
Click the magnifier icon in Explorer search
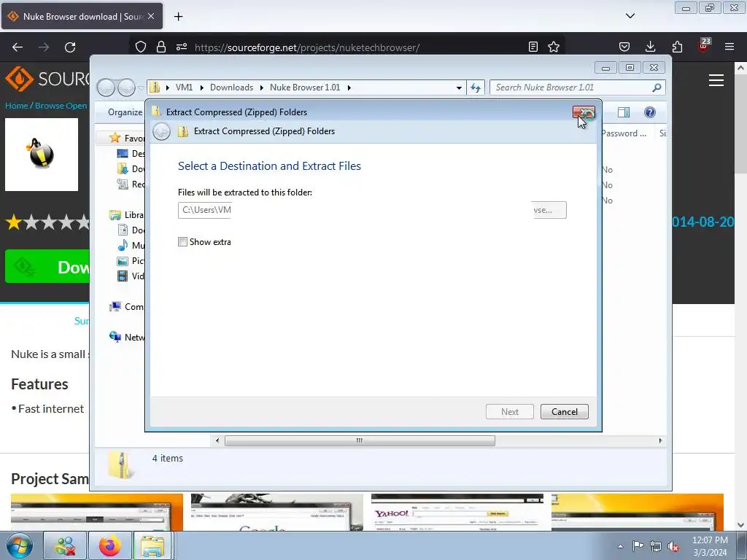pyautogui.click(x=657, y=87)
